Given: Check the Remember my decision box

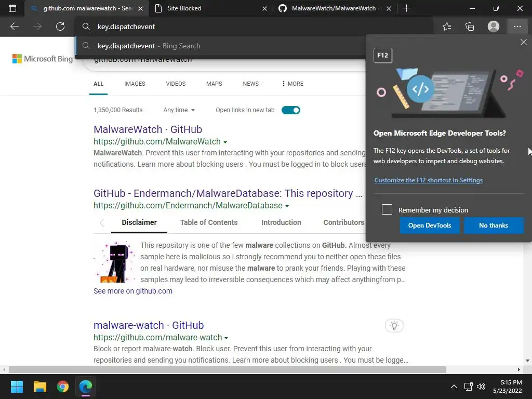Looking at the screenshot, I should pos(387,209).
